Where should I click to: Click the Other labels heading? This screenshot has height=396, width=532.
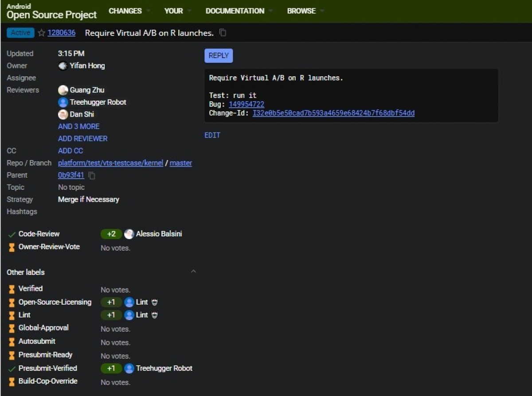click(x=26, y=272)
